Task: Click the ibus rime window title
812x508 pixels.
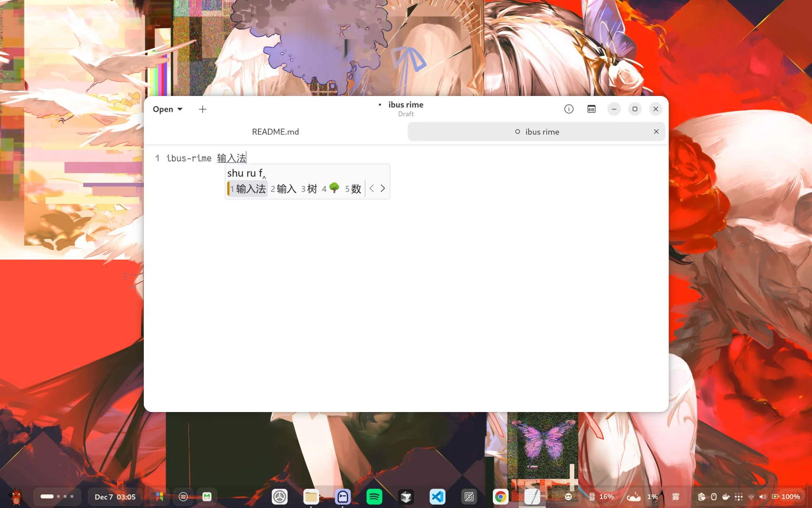Action: (x=406, y=104)
